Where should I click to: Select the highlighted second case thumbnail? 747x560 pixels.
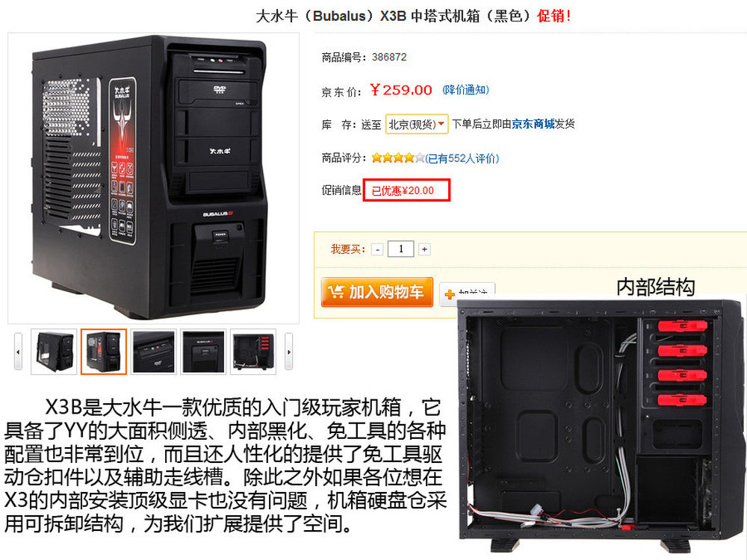click(x=103, y=352)
